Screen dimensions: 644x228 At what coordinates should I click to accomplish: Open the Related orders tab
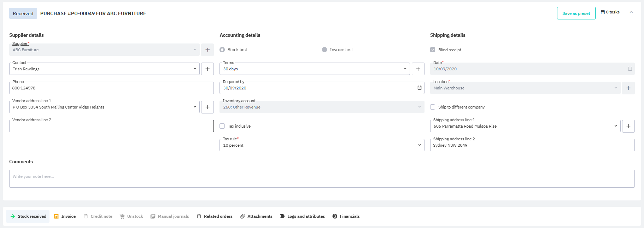coord(215,216)
